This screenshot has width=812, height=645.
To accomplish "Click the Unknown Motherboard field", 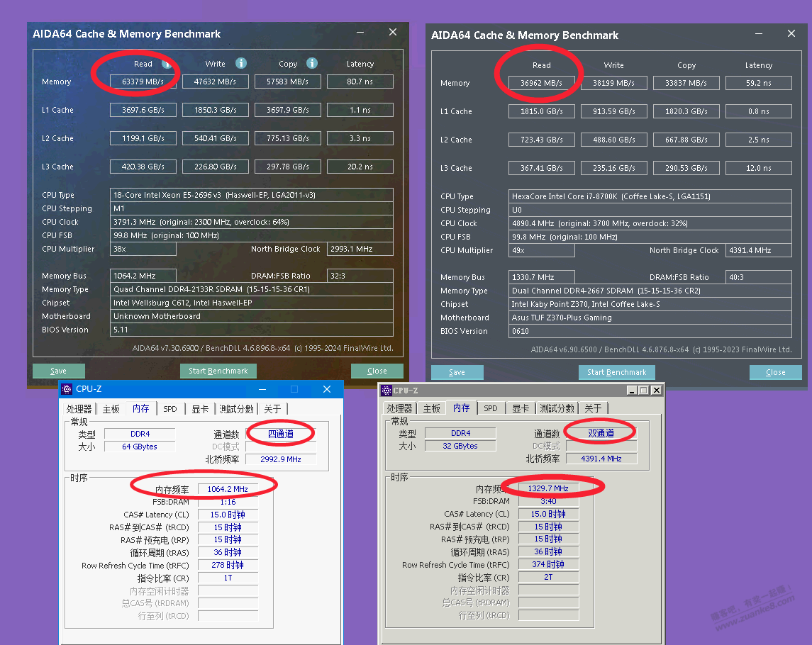I will pyautogui.click(x=252, y=316).
